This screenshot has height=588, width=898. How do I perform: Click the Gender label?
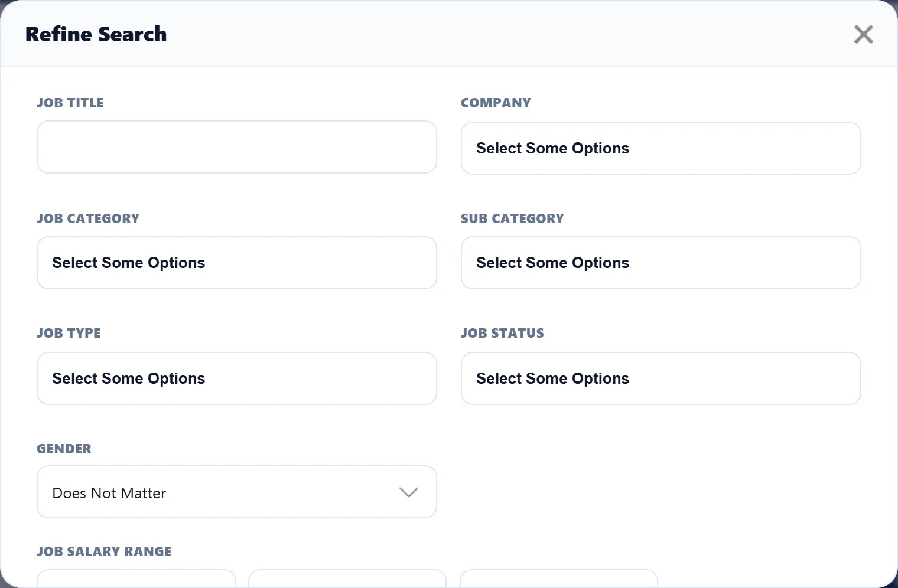click(64, 449)
